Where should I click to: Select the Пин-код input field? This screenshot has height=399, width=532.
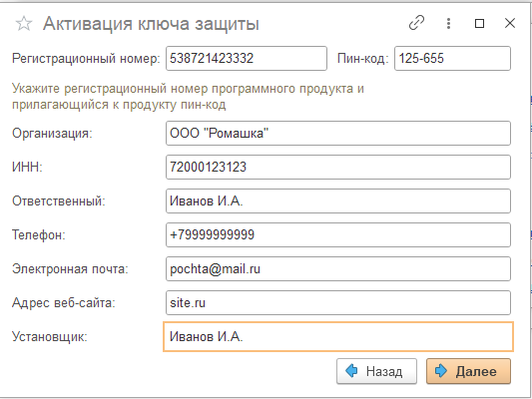(452, 58)
